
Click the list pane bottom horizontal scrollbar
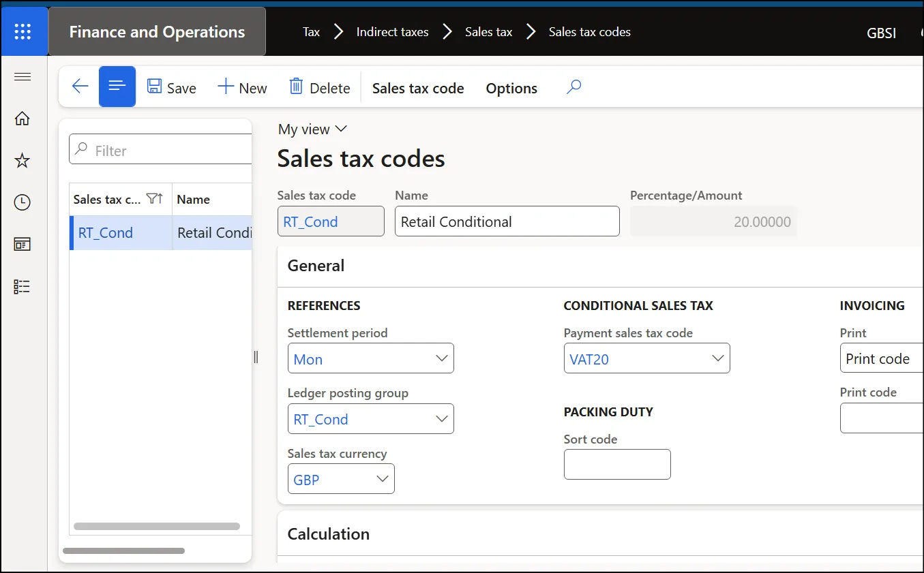(123, 551)
